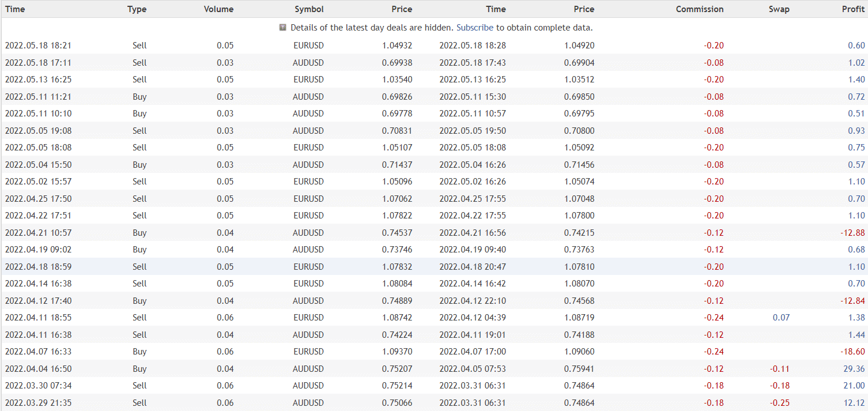Click the close time 2022.04.12 04:39
This screenshot has width=868, height=411.
pyautogui.click(x=472, y=318)
